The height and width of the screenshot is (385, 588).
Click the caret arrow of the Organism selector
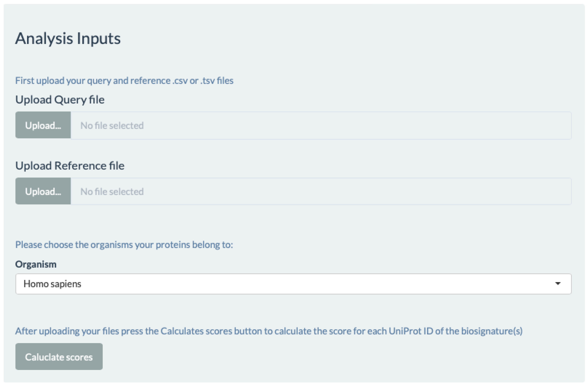pos(558,284)
